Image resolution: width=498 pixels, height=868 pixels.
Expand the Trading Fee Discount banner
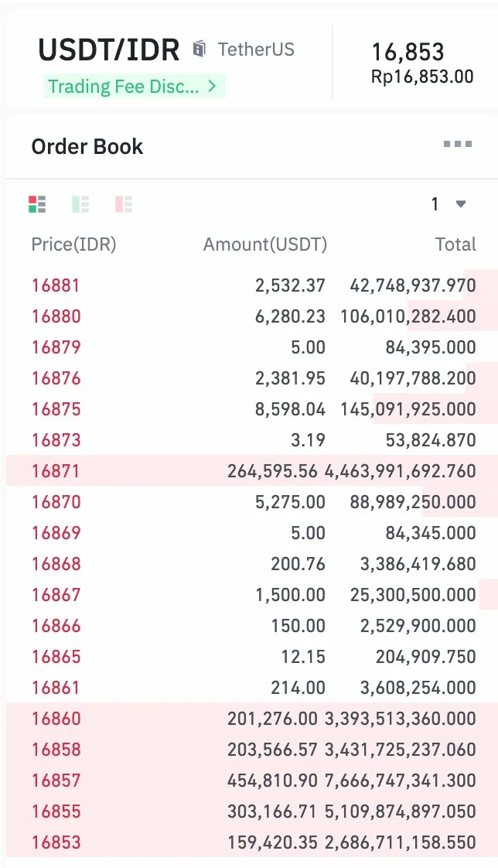coord(134,86)
